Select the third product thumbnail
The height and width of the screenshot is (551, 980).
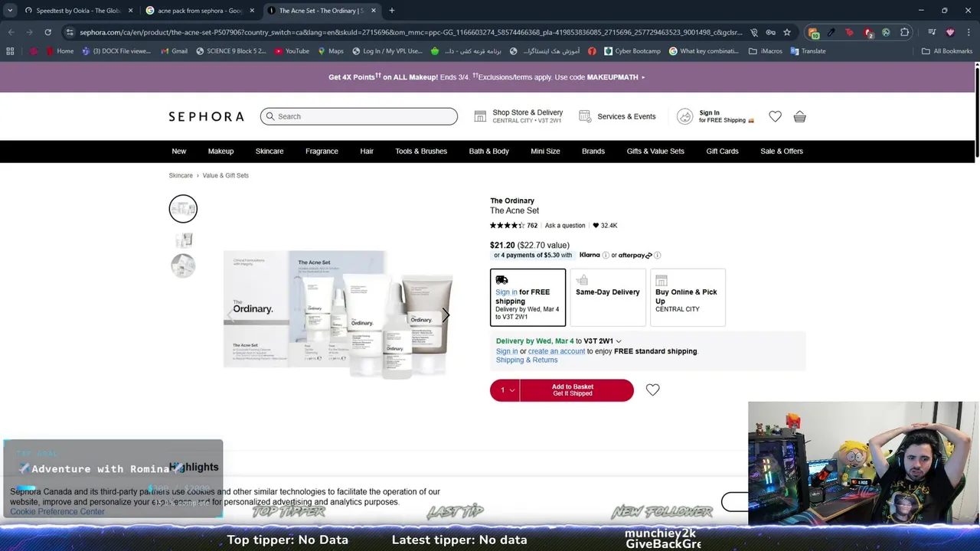(x=183, y=266)
